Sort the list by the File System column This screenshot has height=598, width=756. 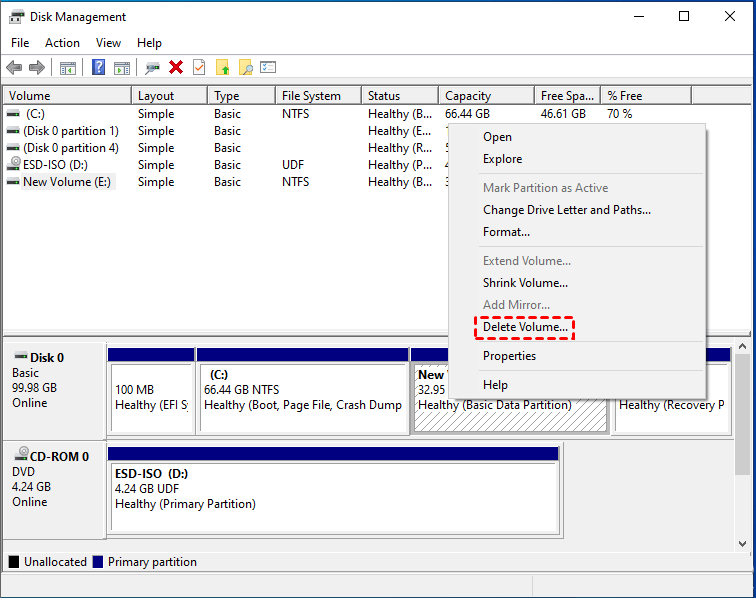click(x=311, y=96)
